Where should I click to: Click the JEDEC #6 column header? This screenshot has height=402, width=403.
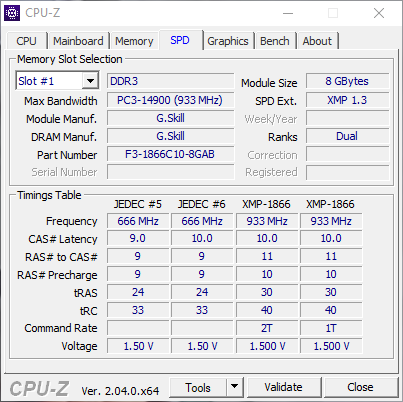pos(202,204)
